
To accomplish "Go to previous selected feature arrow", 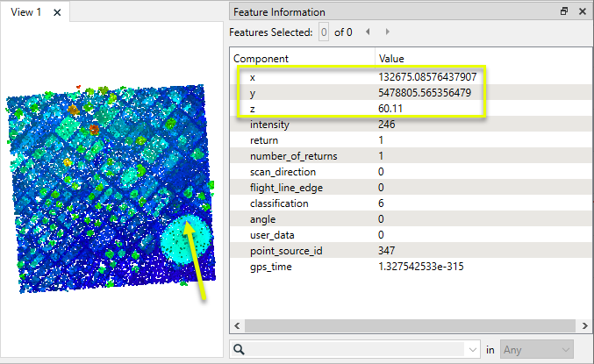I will [x=368, y=32].
